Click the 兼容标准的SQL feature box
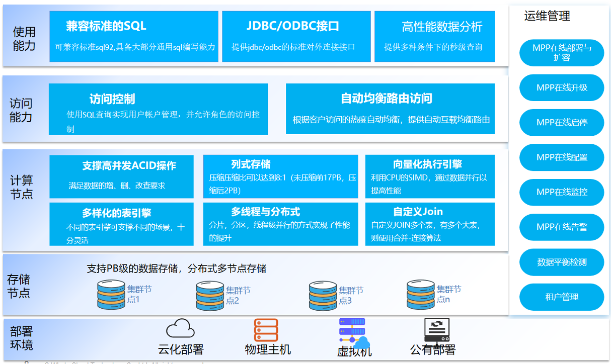The height and width of the screenshot is (364, 611). (x=134, y=37)
